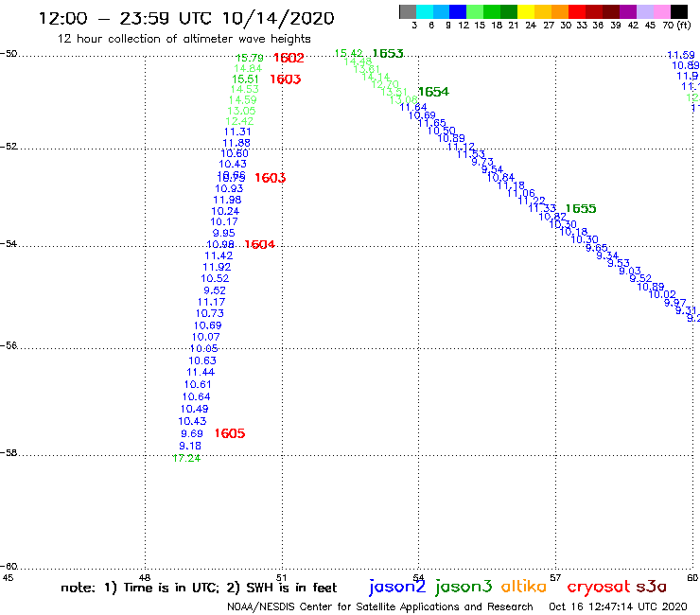The height and width of the screenshot is (615, 700).
Task: Click the jason3 satellite label
Action: [464, 587]
